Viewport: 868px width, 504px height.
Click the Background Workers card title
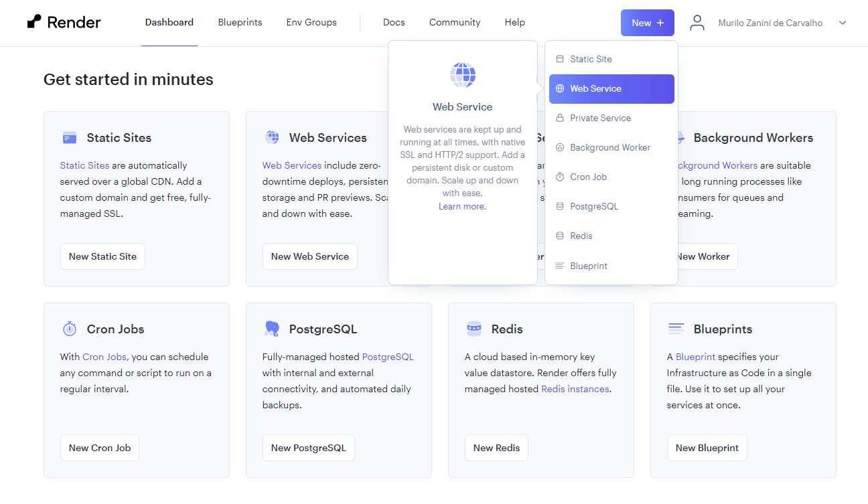(753, 138)
